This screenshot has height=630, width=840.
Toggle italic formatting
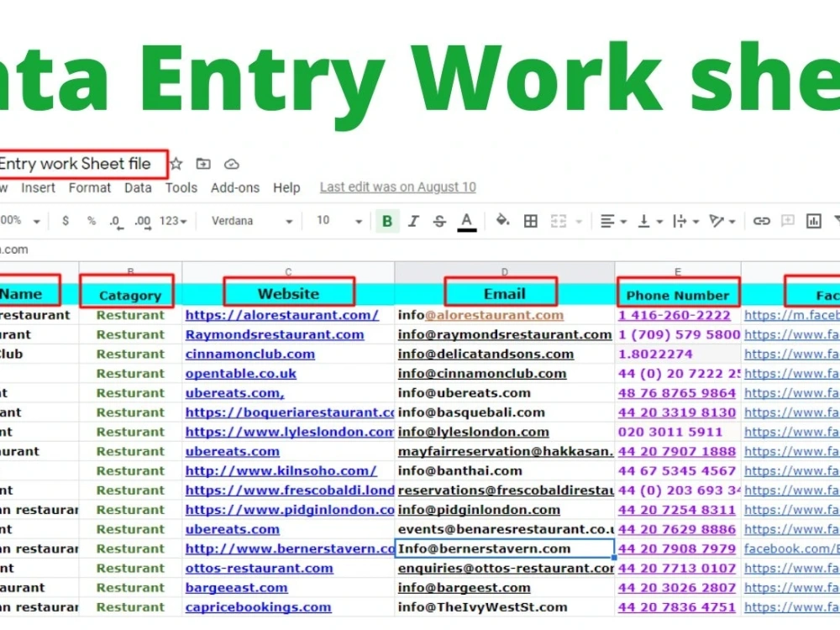(x=412, y=220)
